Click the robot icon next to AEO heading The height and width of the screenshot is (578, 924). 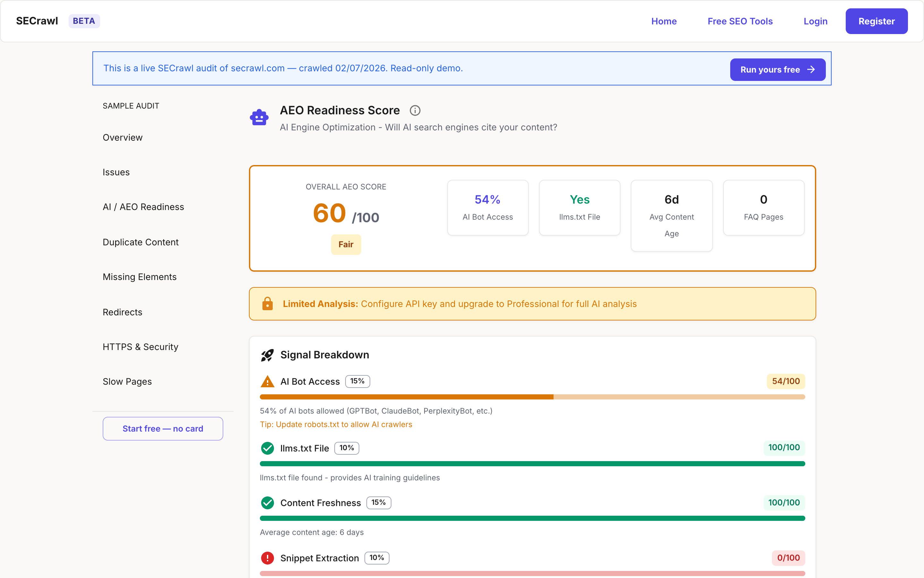[x=259, y=117]
